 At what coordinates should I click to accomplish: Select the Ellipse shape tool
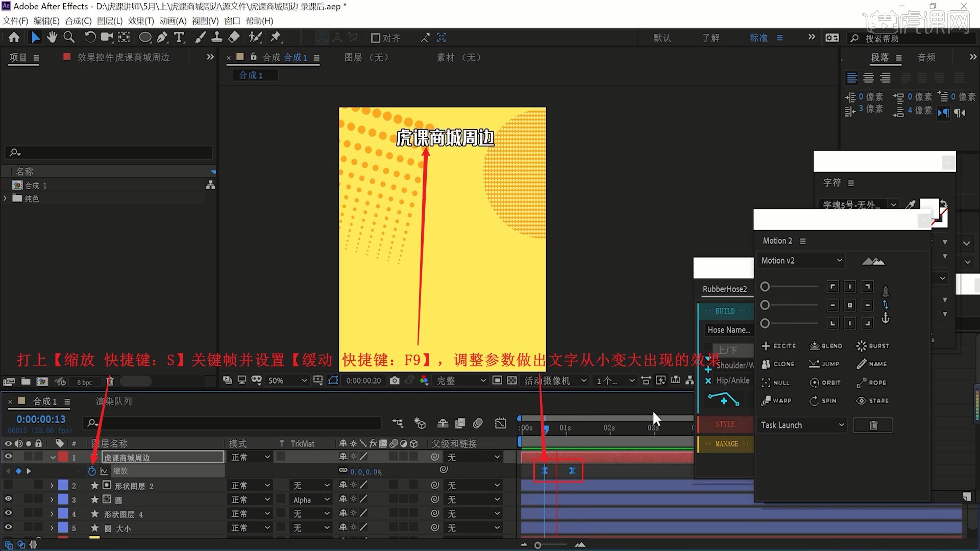tap(145, 37)
